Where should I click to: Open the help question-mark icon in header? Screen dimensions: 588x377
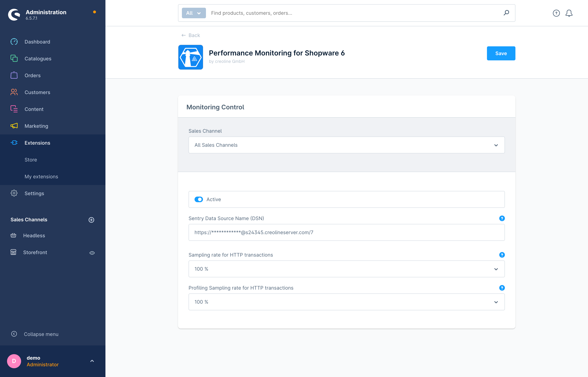click(x=556, y=13)
